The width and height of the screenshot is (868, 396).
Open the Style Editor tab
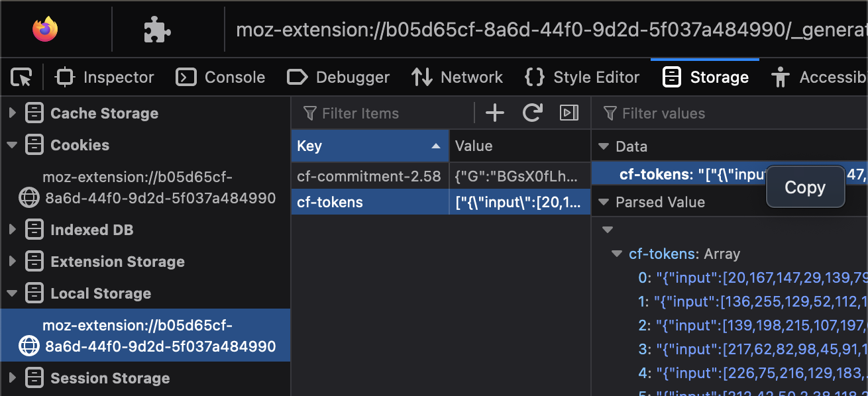[x=582, y=77]
